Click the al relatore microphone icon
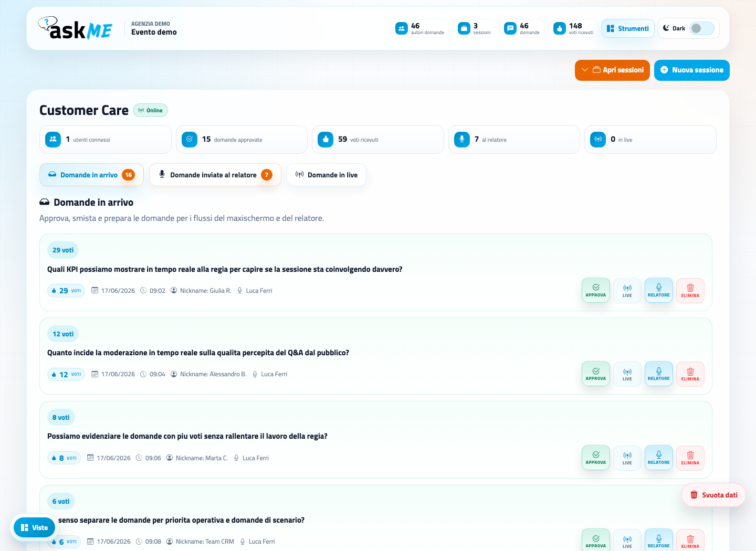The width and height of the screenshot is (756, 551). 462,139
